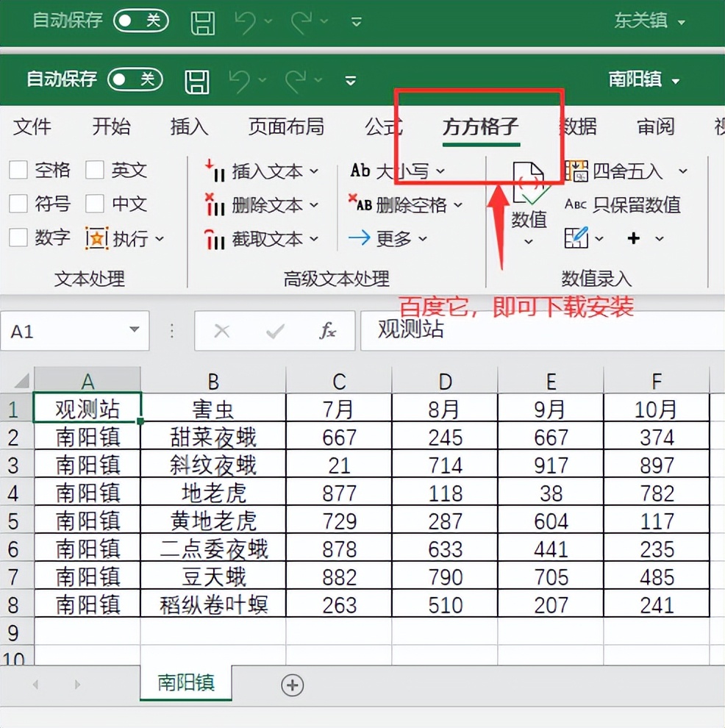725x728 pixels.
Task: Check the 空格 checkbox in 文本处理
Action: 18,171
